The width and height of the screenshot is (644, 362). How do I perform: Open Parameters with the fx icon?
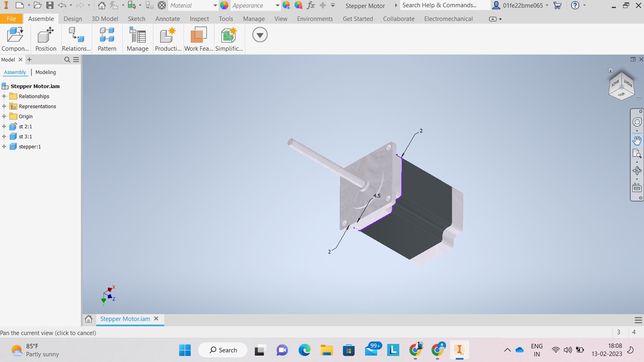(311, 5)
